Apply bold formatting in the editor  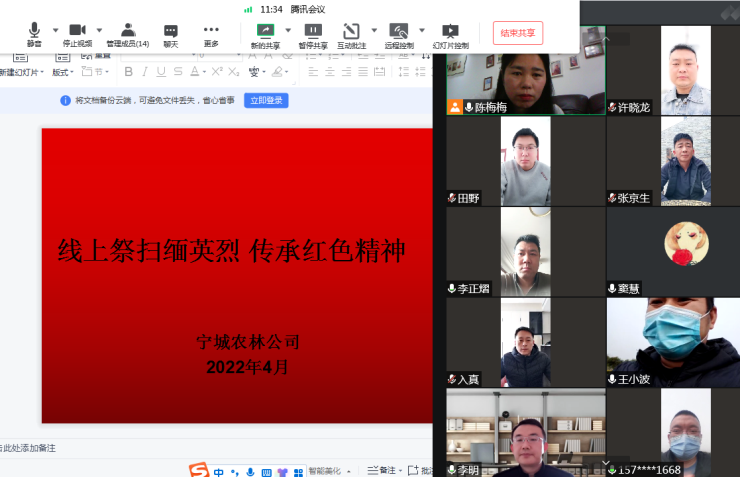(129, 72)
